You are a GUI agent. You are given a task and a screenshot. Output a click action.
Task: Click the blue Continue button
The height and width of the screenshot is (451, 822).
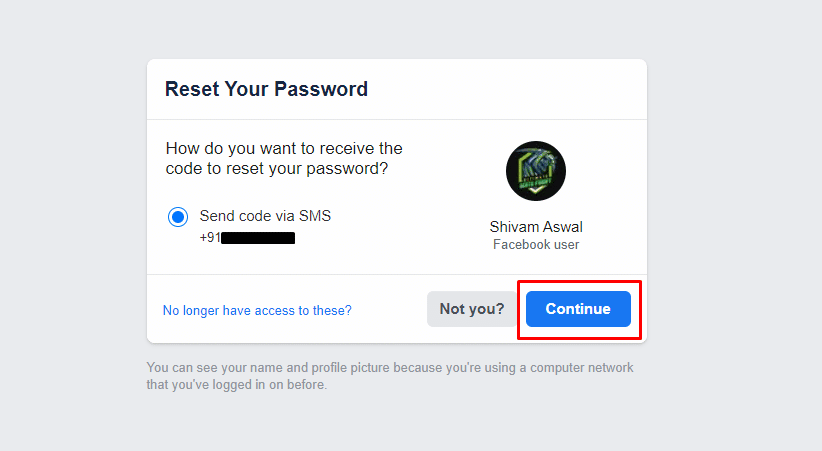pyautogui.click(x=578, y=309)
